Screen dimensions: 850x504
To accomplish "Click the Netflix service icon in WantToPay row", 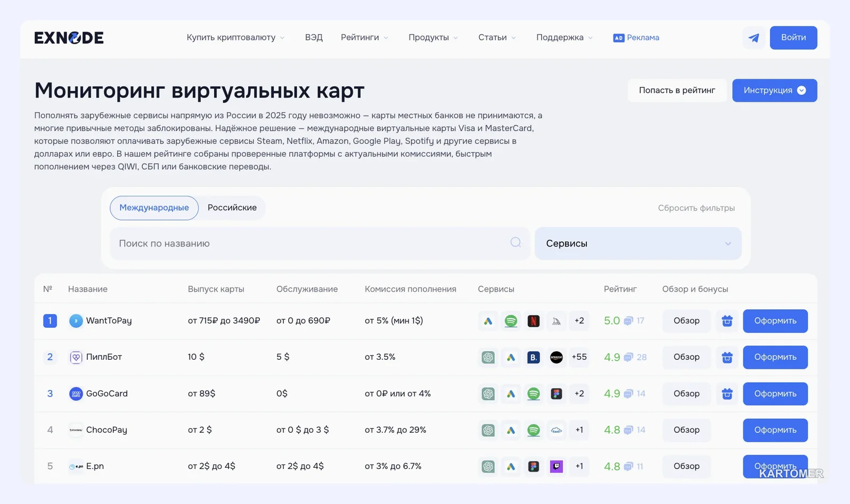I will coord(534,321).
